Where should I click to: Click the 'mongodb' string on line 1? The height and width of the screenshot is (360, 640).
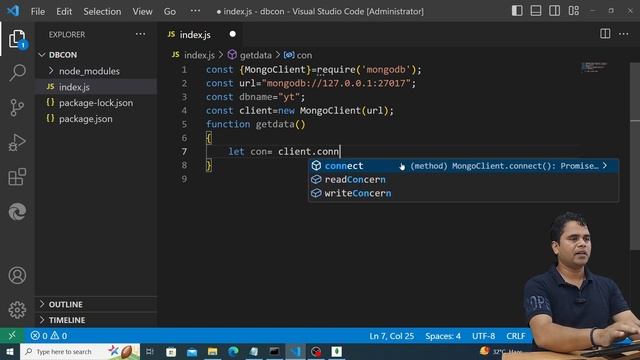[x=386, y=70]
